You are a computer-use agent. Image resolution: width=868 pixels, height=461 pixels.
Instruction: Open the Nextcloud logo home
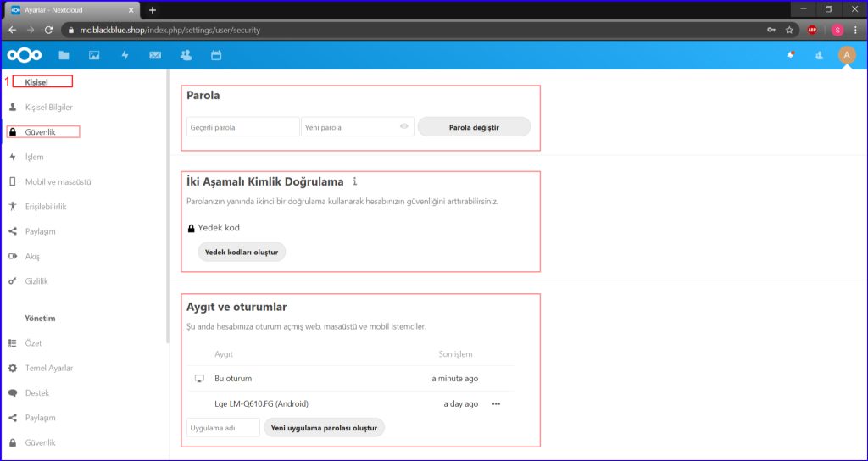coord(25,55)
